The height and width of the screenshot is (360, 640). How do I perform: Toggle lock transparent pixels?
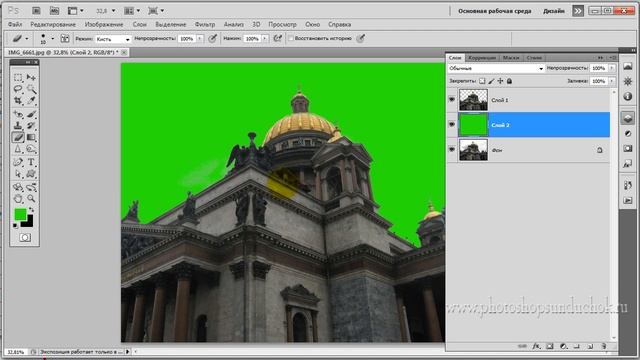click(x=482, y=81)
